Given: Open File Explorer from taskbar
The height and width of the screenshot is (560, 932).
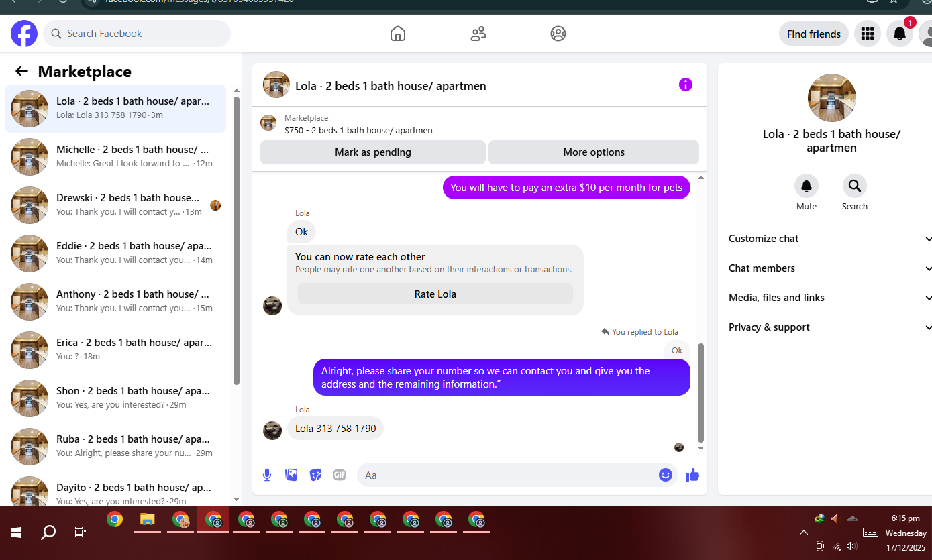Looking at the screenshot, I should point(148,520).
